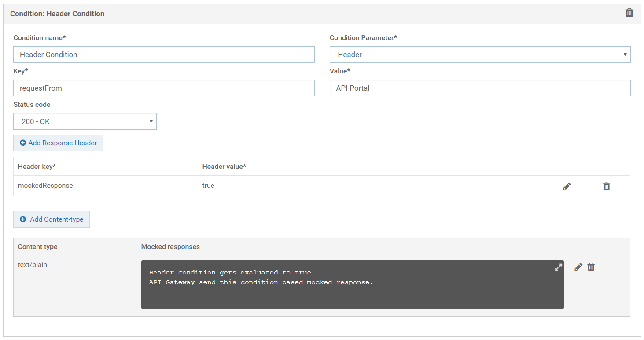Viewport: 644px width, 340px height.
Task: Delete the mockedResponse header row
Action: [606, 186]
